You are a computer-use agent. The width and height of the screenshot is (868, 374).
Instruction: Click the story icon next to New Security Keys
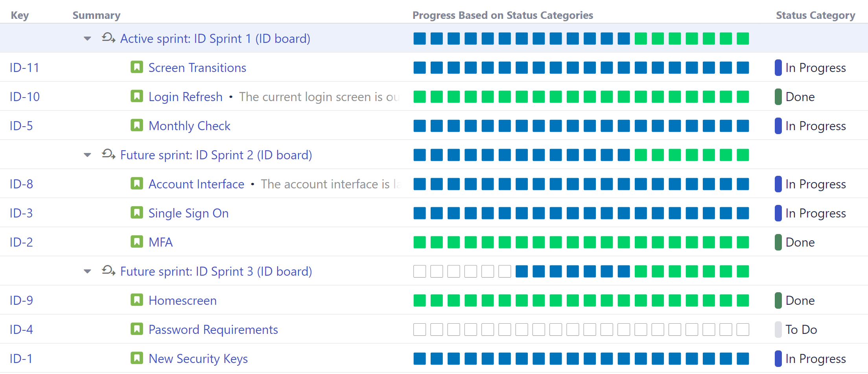[136, 358]
